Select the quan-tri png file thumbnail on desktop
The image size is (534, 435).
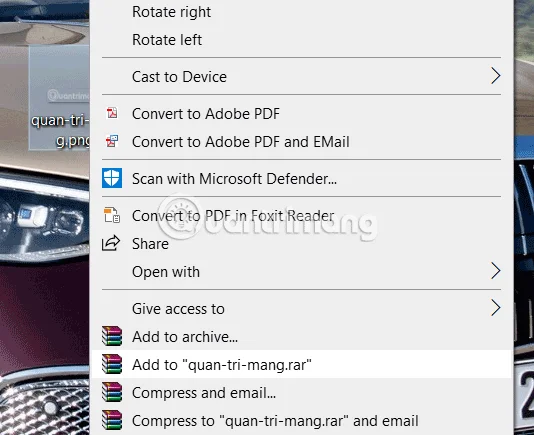[59, 97]
